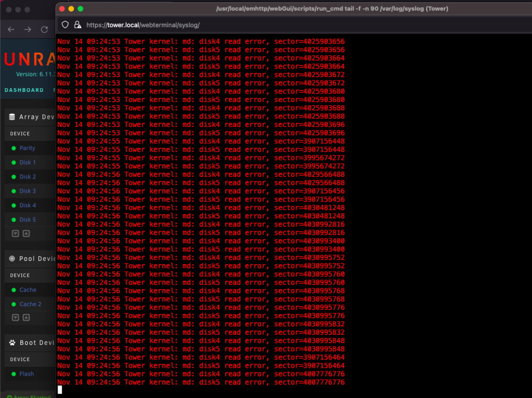Reload the Unraid browser page
This screenshot has width=532, height=398.
click(x=45, y=30)
